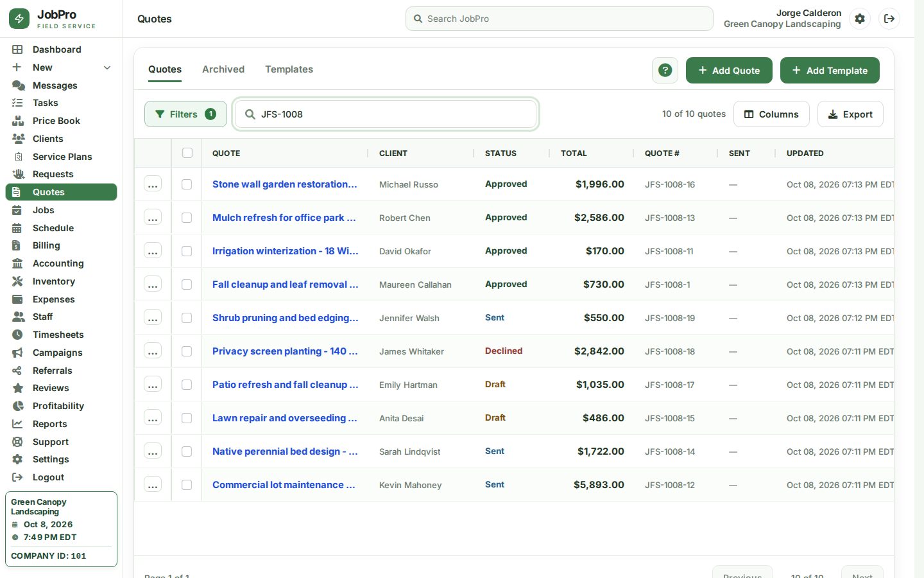This screenshot has height=578, width=924.
Task: Open row actions menu for Mulch refresh quote
Action: pos(153,218)
